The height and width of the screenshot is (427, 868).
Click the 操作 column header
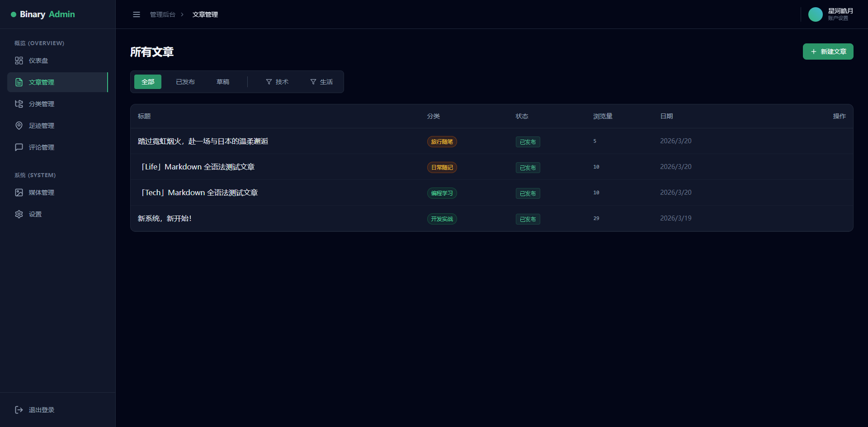tap(840, 116)
